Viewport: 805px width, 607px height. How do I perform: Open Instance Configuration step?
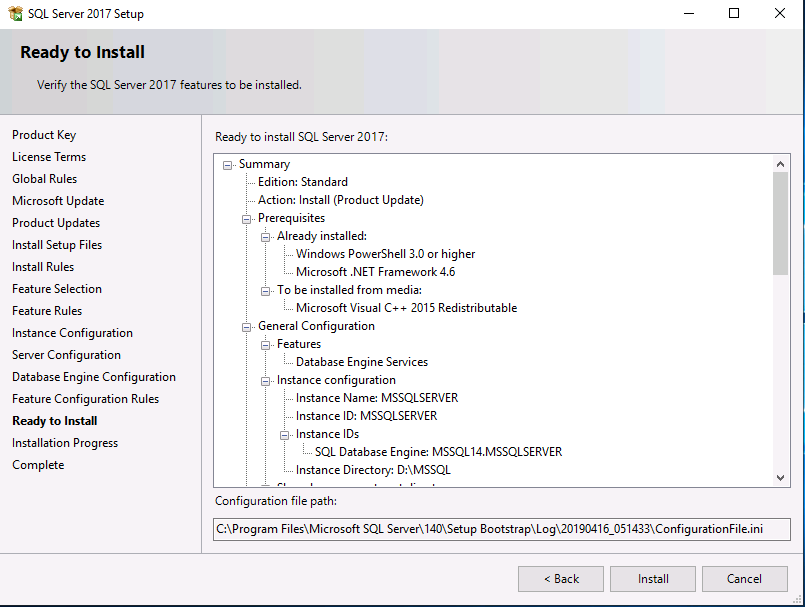coord(72,333)
